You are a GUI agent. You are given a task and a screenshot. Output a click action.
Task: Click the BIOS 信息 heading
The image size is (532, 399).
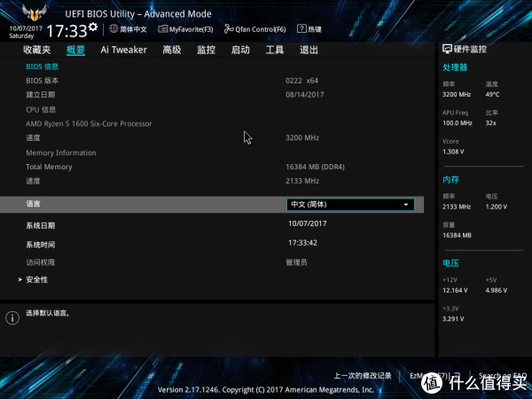click(42, 66)
